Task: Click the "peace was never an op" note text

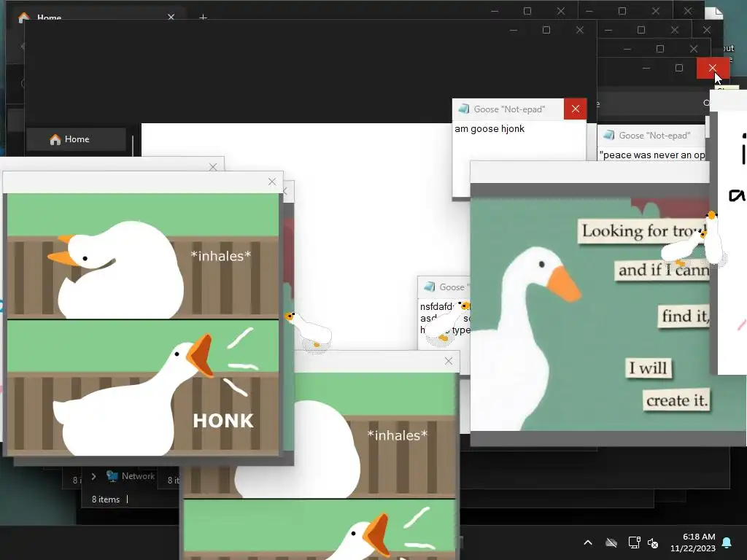Action: pyautogui.click(x=651, y=155)
